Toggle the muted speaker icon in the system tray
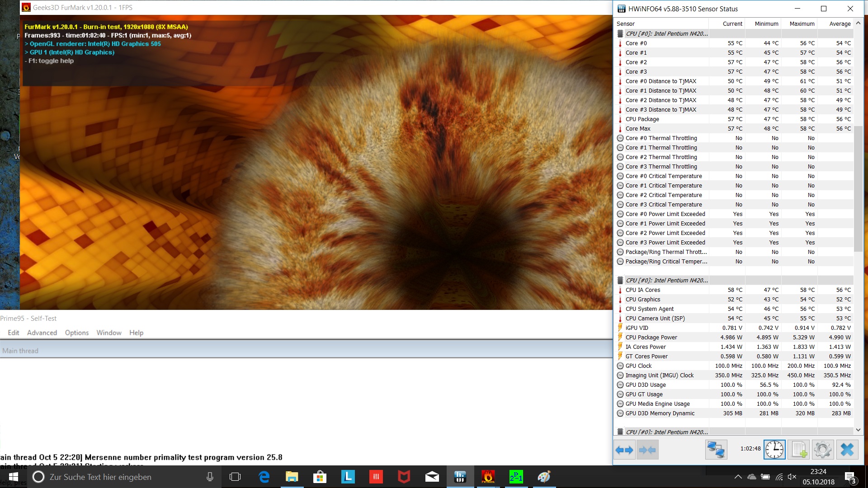 (792, 477)
